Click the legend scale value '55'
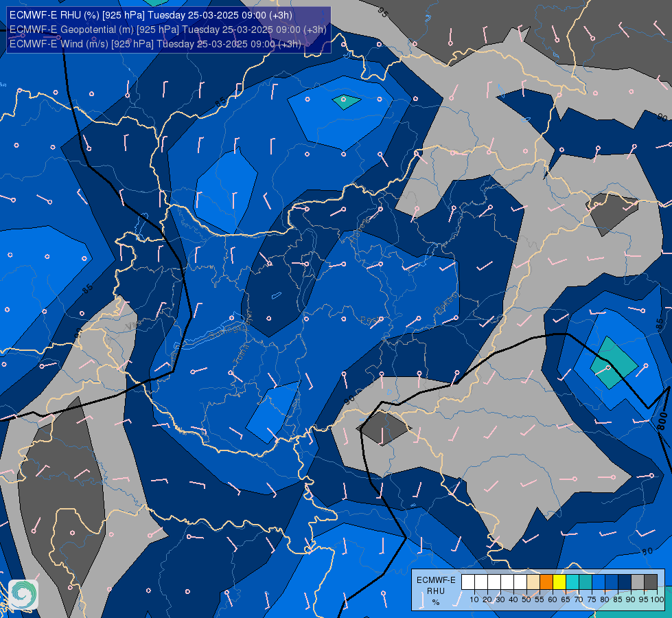The width and height of the screenshot is (672, 618). coord(540,599)
